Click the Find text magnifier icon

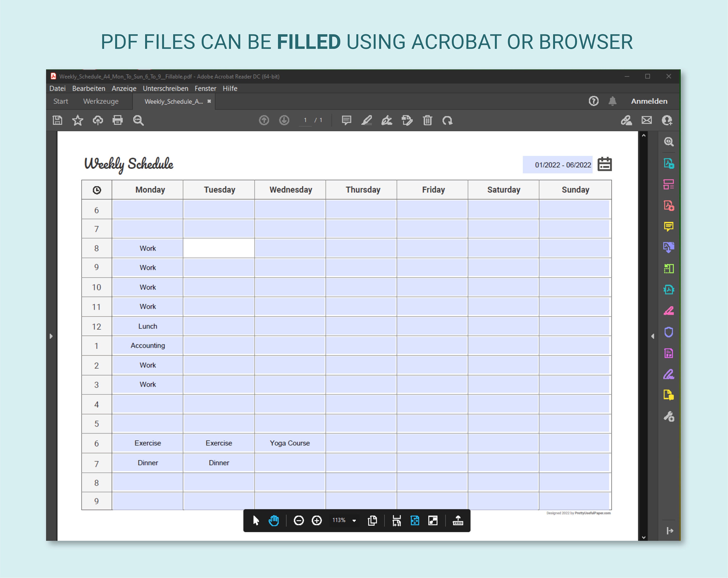point(139,120)
